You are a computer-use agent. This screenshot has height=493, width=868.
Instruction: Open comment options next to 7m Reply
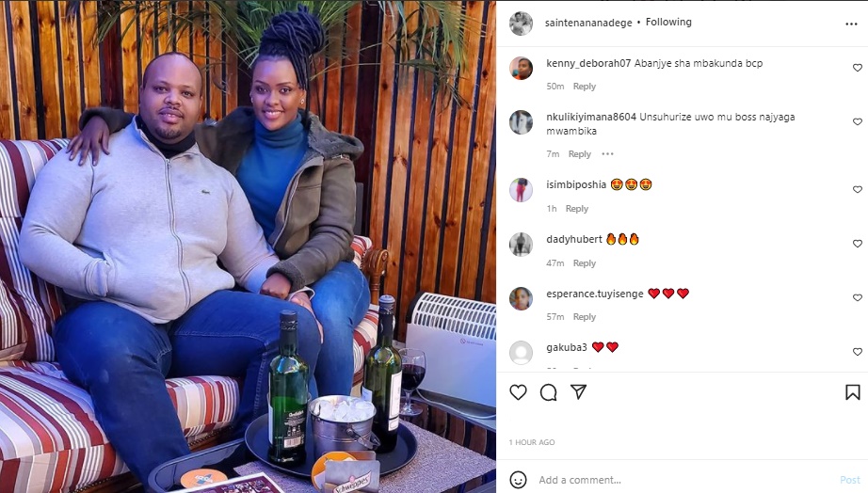point(608,153)
